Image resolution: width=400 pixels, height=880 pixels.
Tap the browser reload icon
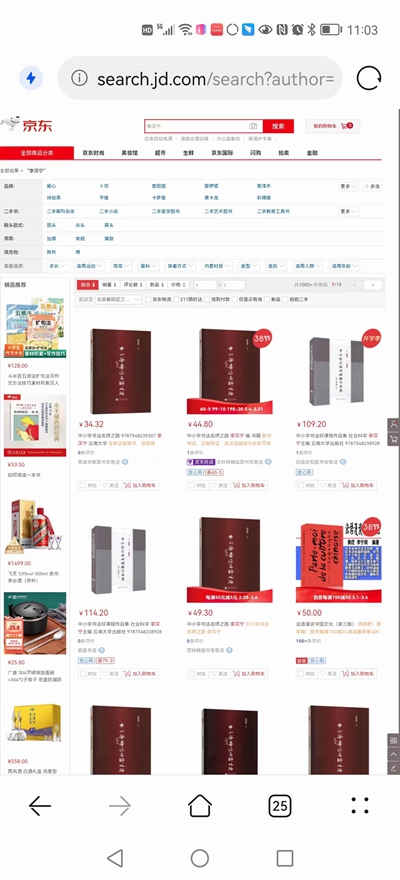coord(369,78)
